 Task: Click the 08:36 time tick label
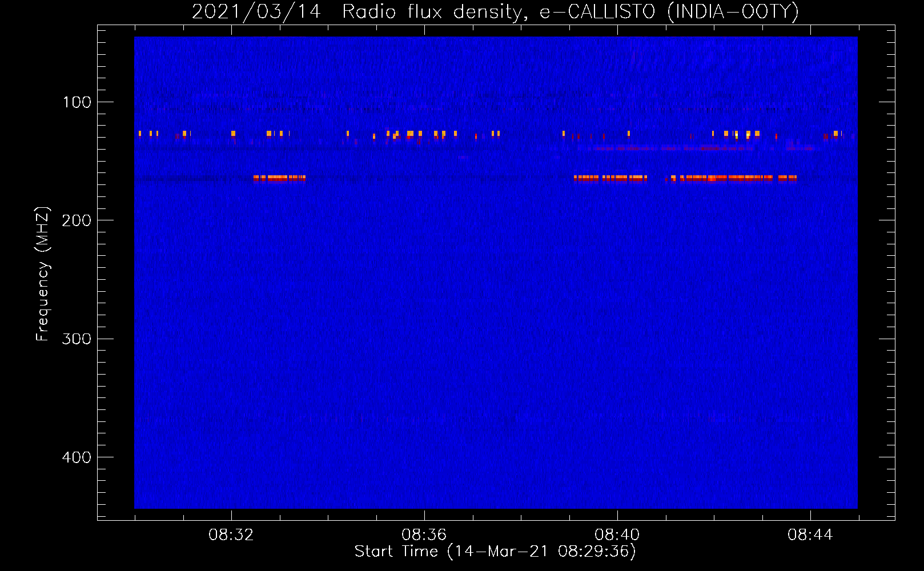click(x=424, y=535)
